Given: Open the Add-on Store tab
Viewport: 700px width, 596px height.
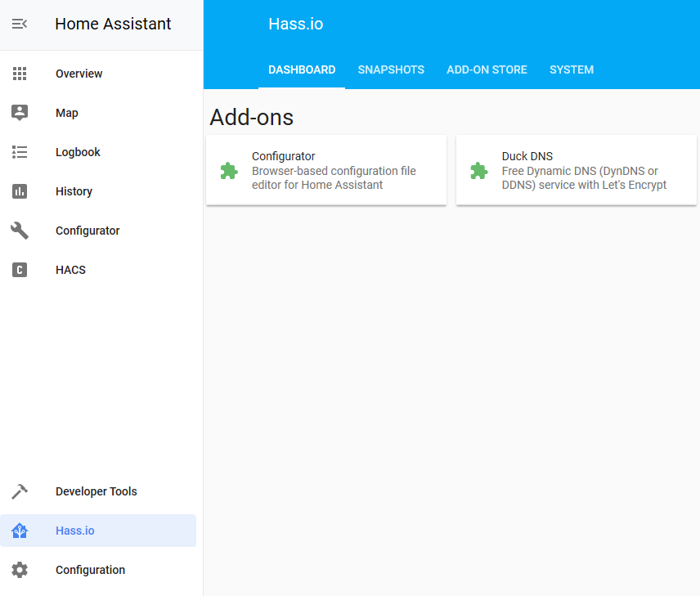Looking at the screenshot, I should coord(487,69).
